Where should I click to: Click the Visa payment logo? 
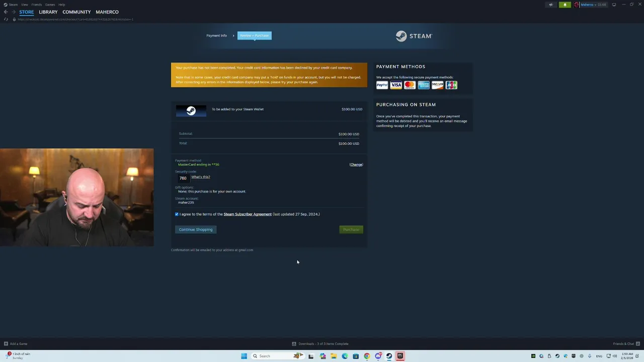tap(396, 85)
